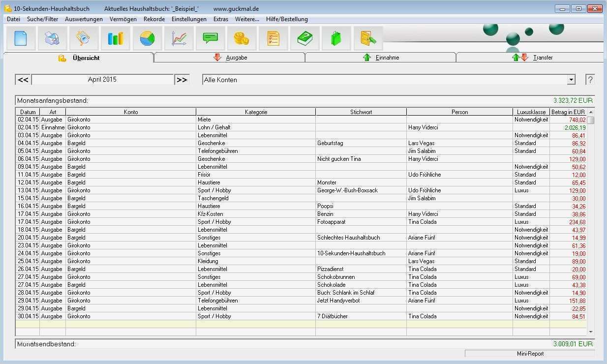Viewport: 607px width, 364px height.
Task: Select the gold coins money icon
Action: point(242,38)
